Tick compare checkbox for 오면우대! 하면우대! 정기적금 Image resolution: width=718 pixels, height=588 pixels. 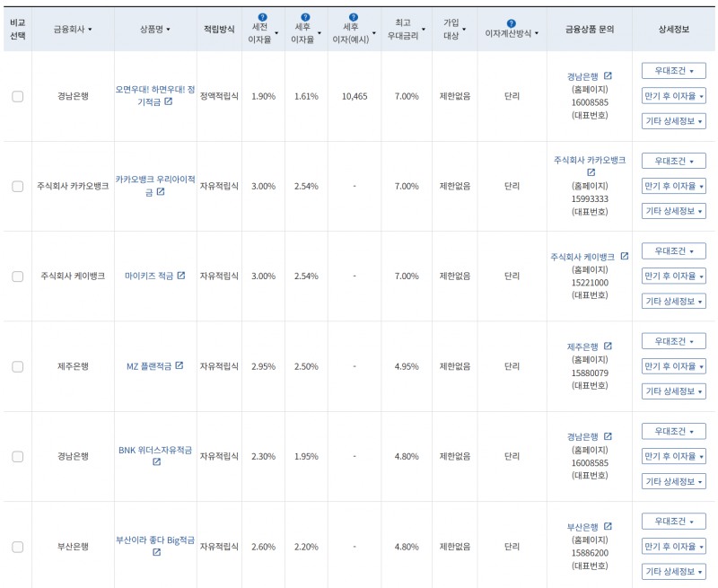point(17,96)
